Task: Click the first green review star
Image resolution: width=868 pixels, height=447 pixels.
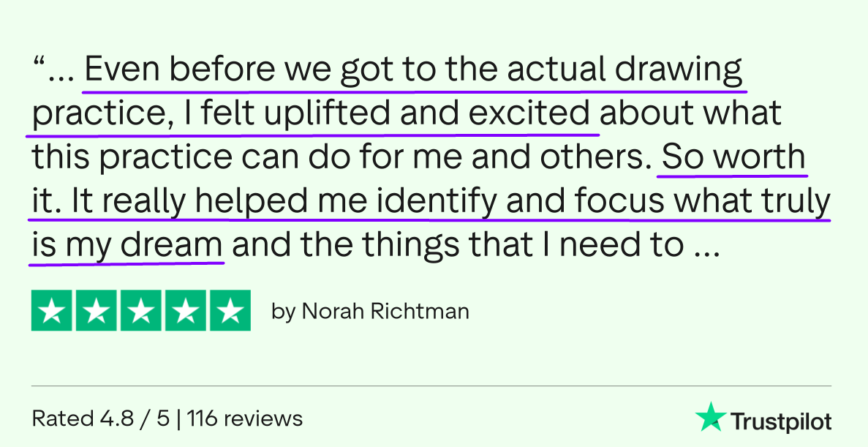Action: 51,311
